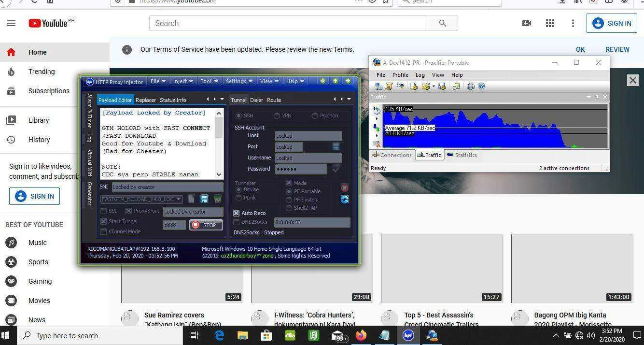Click the clear traffic icon with red X

tap(377, 144)
